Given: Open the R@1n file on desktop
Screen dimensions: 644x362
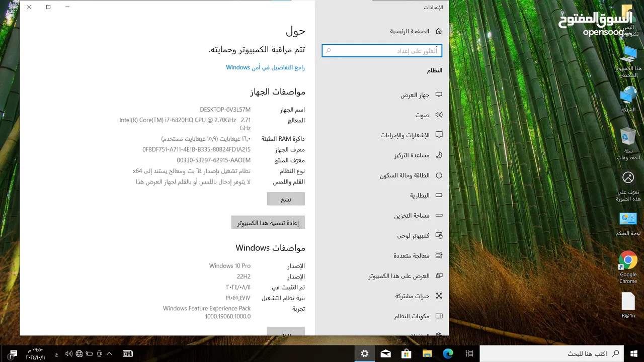Looking at the screenshot, I should (x=628, y=306).
